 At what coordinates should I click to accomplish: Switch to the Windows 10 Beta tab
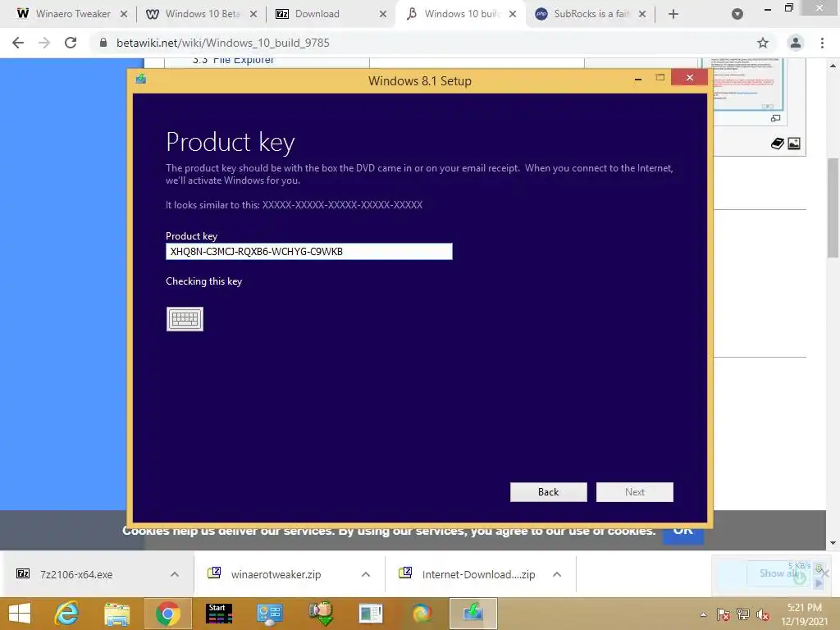point(201,14)
